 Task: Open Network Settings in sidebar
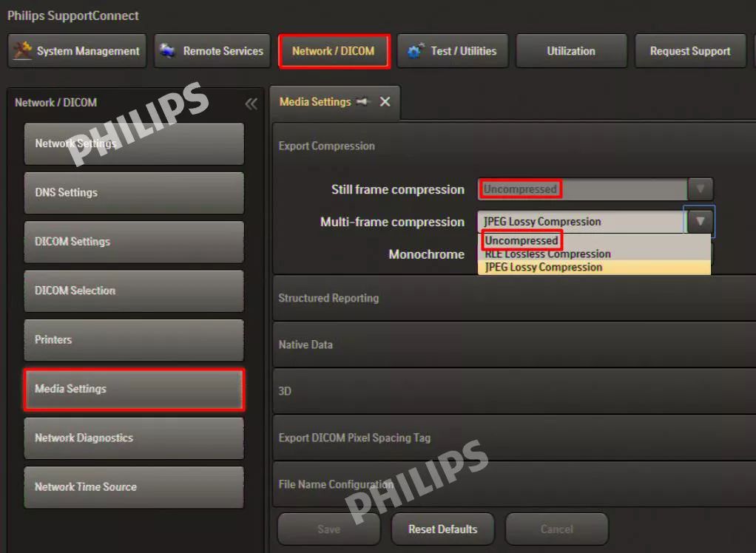[x=134, y=143]
